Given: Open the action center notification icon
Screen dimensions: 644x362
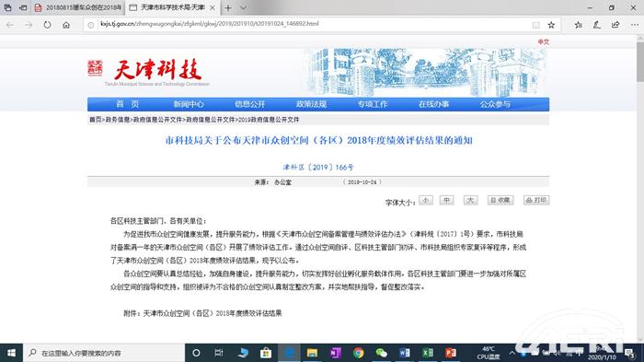Looking at the screenshot, I should pyautogui.click(x=629, y=353).
